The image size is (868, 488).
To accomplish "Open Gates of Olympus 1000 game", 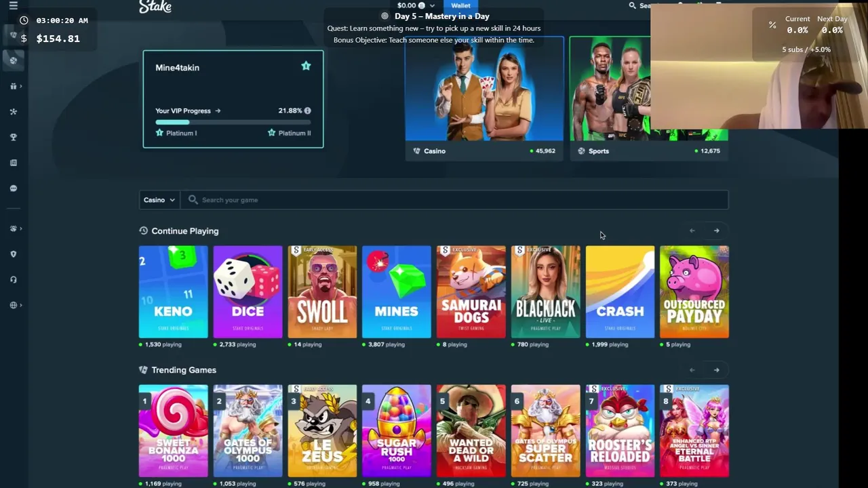I will 248,431.
